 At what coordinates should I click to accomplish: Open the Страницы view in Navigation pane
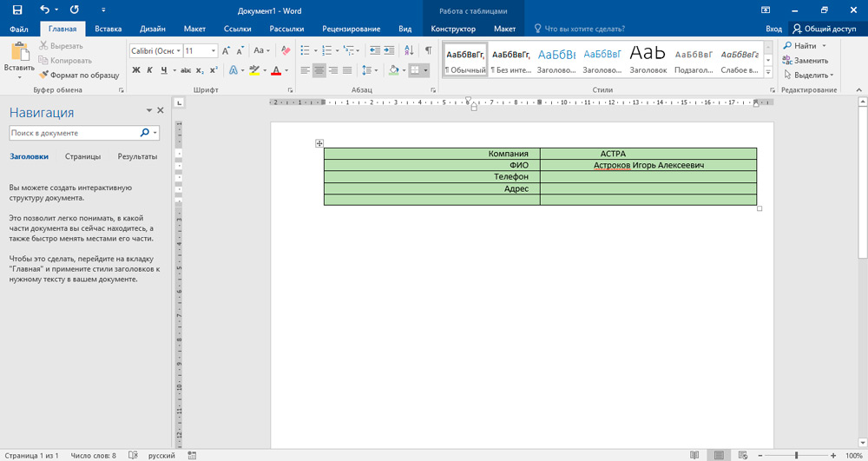(x=82, y=156)
